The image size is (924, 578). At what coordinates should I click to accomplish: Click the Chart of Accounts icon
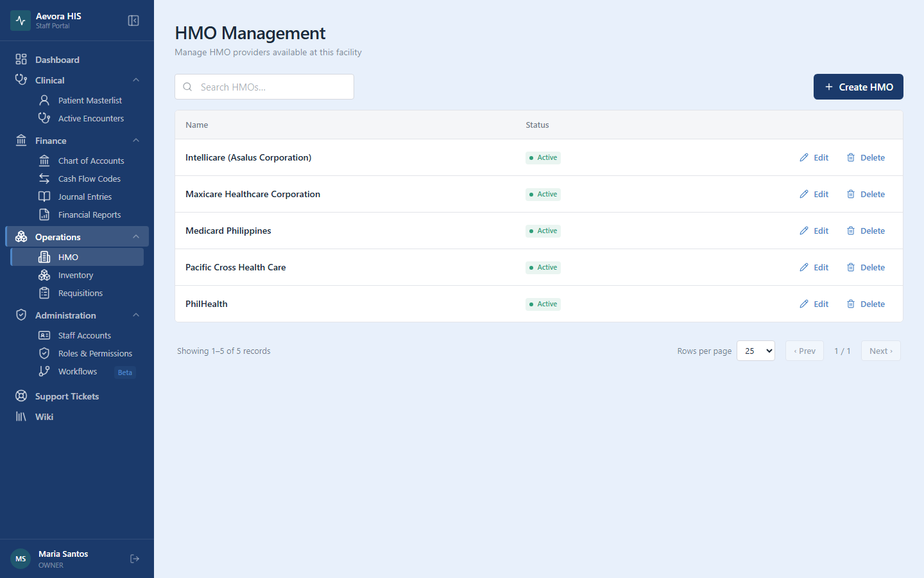click(44, 161)
